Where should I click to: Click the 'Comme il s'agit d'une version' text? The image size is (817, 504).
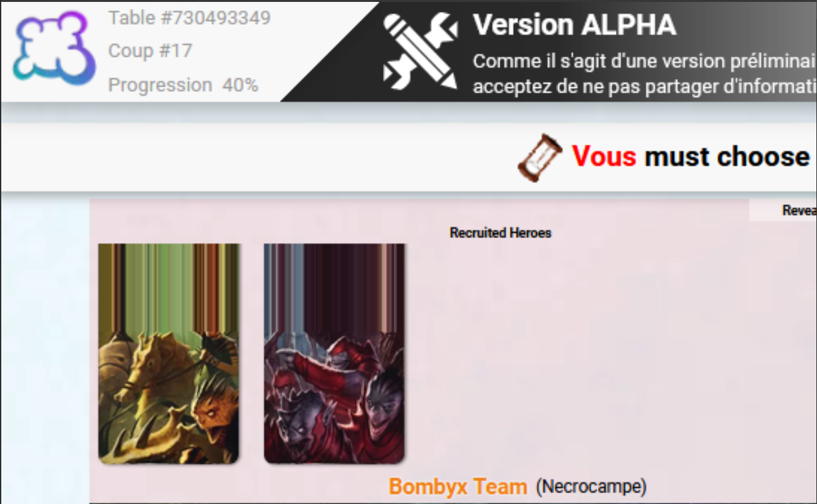click(x=645, y=62)
